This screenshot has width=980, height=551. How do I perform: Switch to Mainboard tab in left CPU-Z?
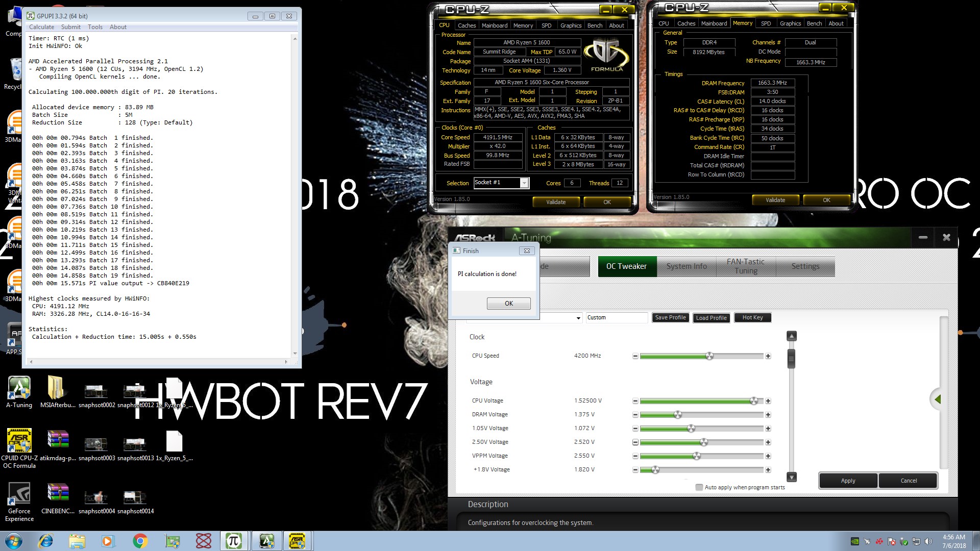pyautogui.click(x=495, y=26)
